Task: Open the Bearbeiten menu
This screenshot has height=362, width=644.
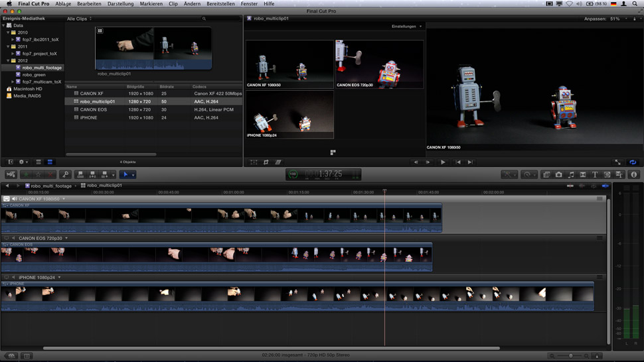Action: [89, 3]
